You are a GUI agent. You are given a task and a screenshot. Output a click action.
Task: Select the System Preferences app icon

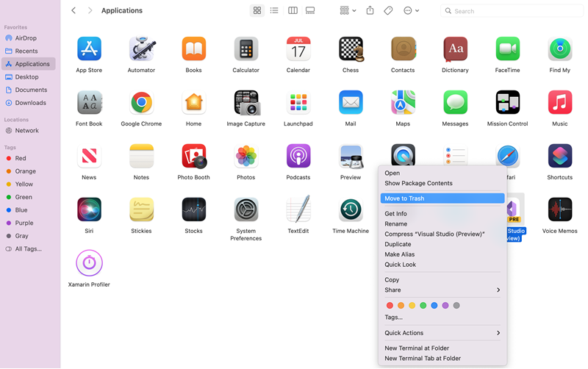click(246, 209)
